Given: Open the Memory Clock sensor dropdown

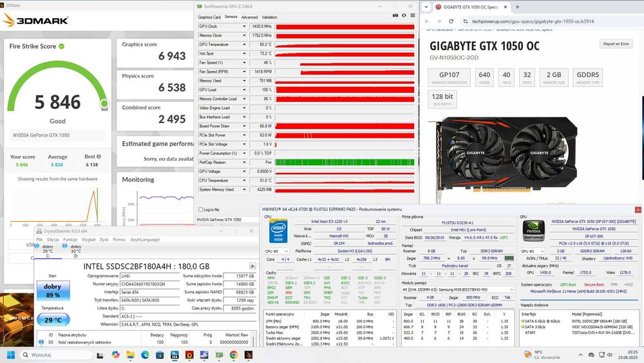Looking at the screenshot, I should 244,35.
